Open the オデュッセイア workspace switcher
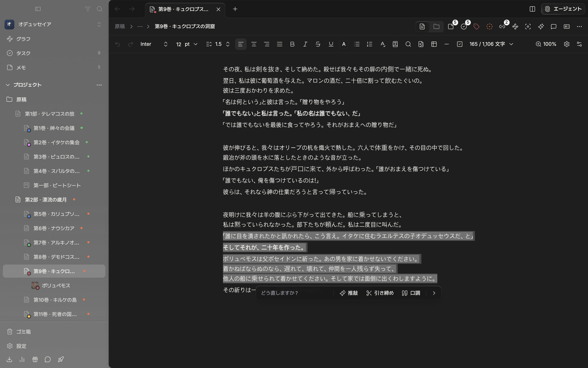The height and width of the screenshot is (368, 588). tap(54, 24)
